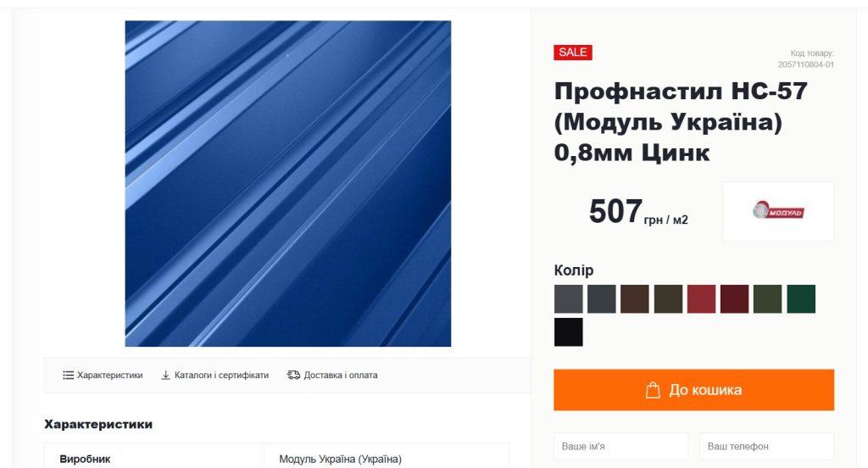This screenshot has width=868, height=468.
Task: Open Доставка і оплата tab
Action: click(332, 375)
